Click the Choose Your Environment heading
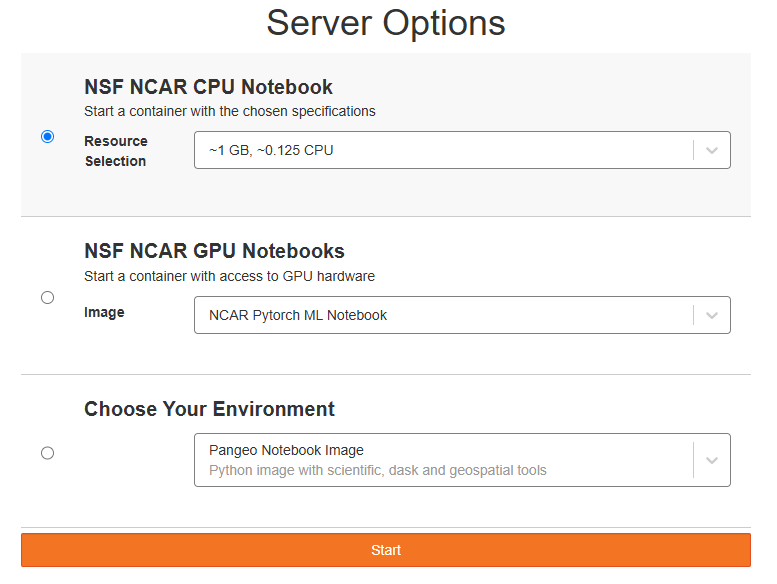 click(209, 409)
